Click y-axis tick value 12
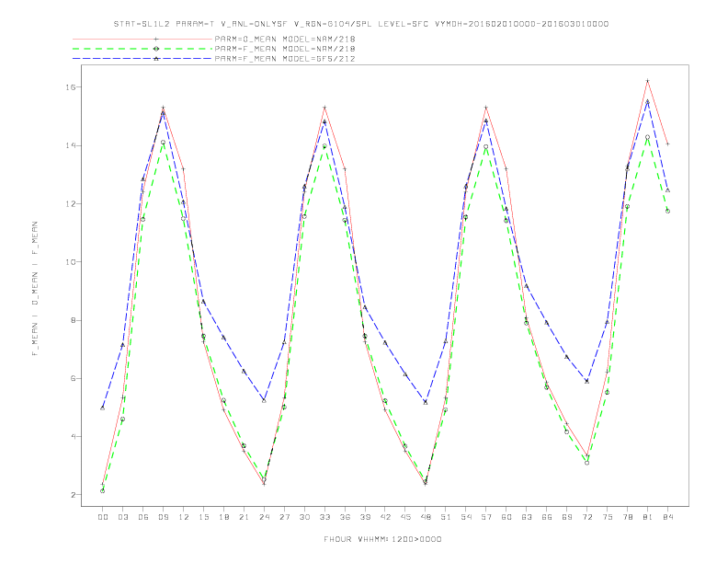728x563 pixels. coord(71,203)
